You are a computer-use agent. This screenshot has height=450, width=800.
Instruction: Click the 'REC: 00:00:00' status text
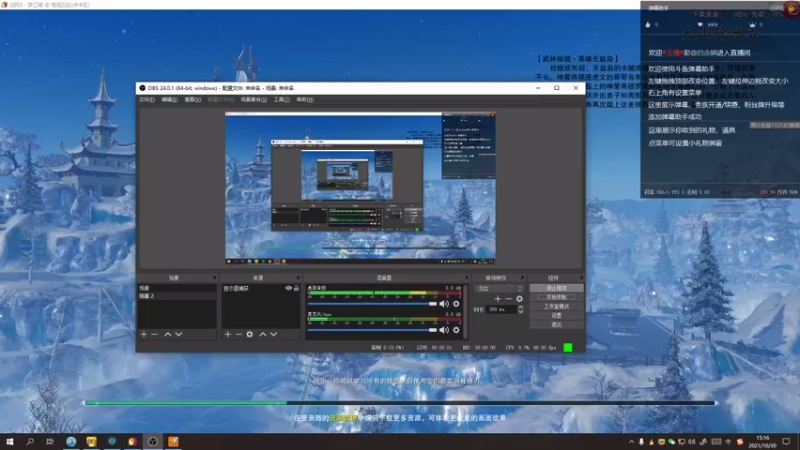click(479, 347)
